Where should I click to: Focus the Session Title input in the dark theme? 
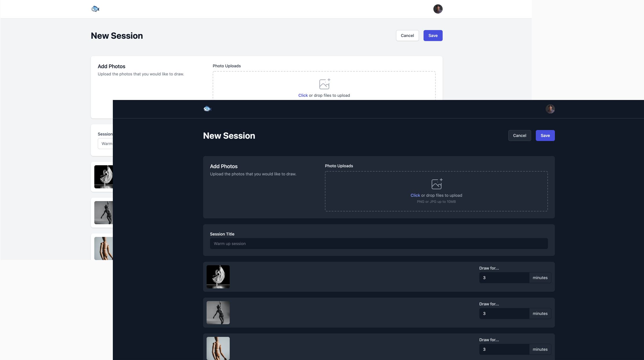(378, 244)
